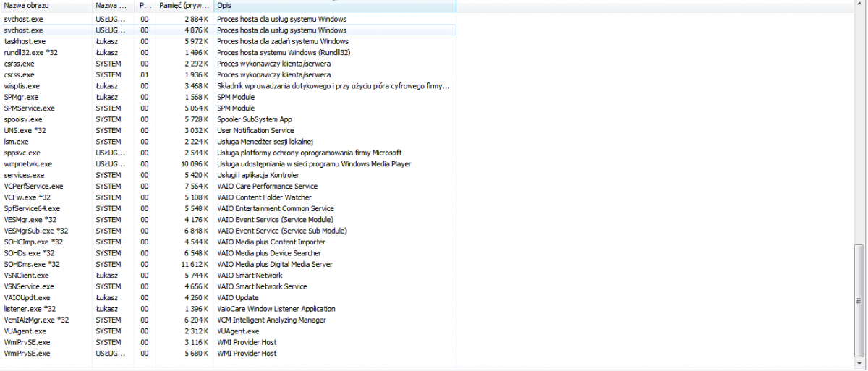Click the 'VAIO Event Service (Service Sub Module)' description
The width and height of the screenshot is (868, 371).
pos(282,231)
